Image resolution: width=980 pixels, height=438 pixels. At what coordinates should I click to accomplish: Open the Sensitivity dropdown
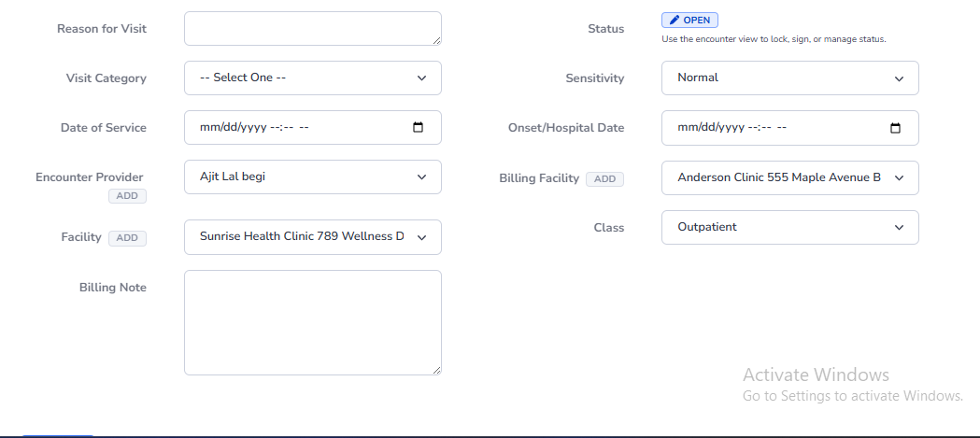pyautogui.click(x=790, y=78)
